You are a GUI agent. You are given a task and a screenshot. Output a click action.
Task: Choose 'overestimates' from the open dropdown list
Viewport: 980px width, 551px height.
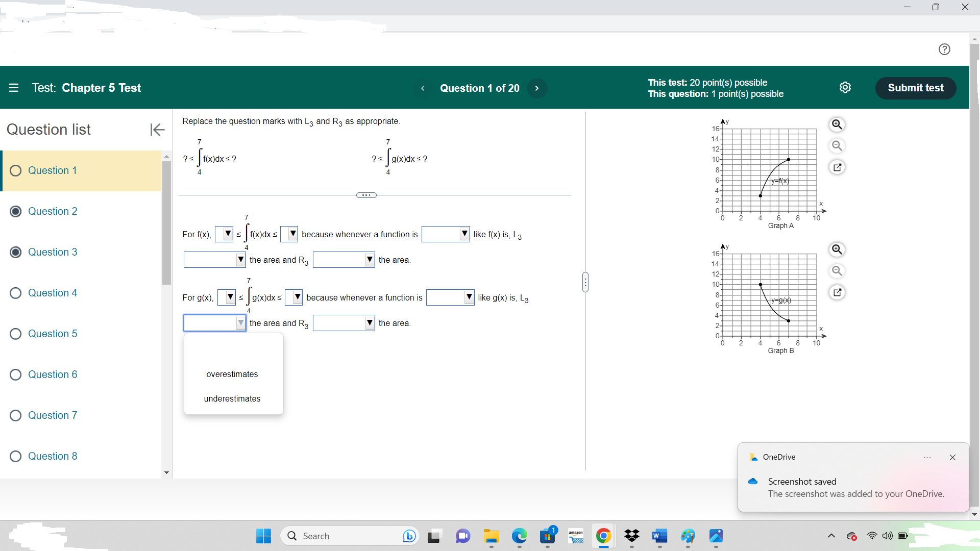[232, 374]
